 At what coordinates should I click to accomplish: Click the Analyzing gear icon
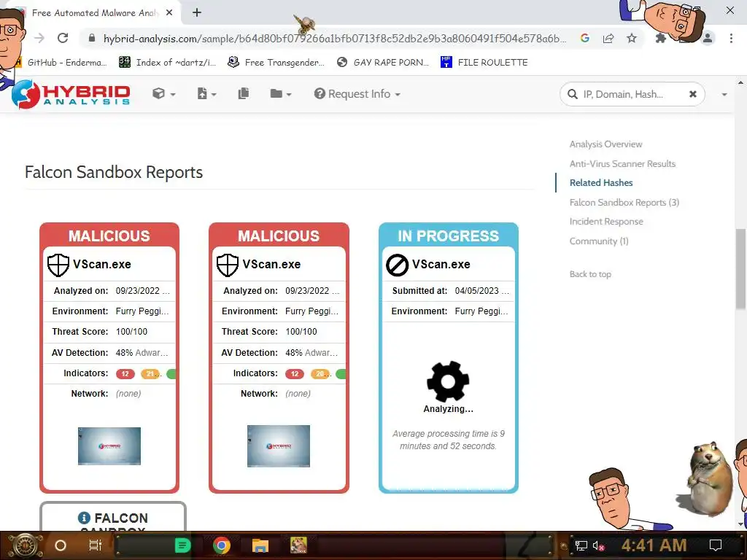click(x=449, y=381)
